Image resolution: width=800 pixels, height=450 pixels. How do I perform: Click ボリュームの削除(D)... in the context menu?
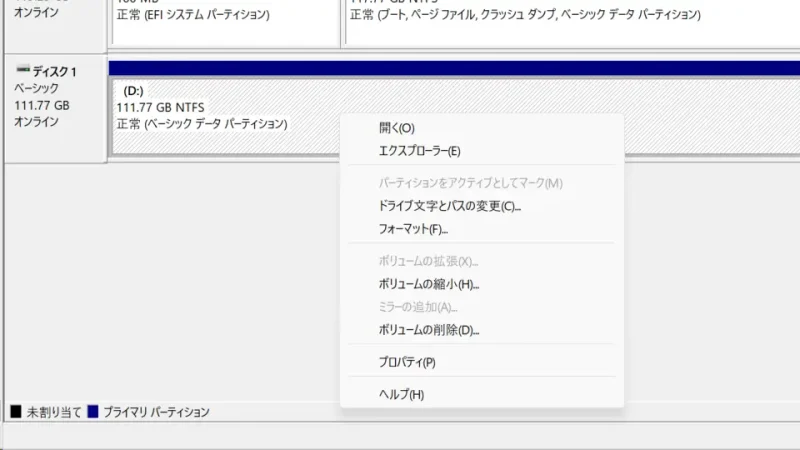(x=429, y=329)
